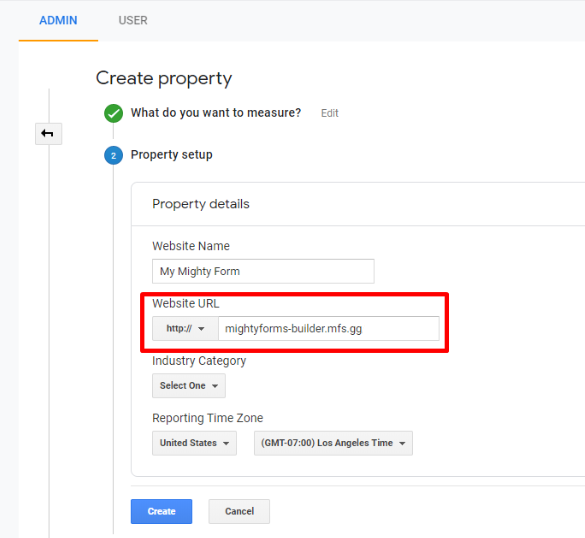Click the Industry Category label
This screenshot has width=585, height=538.
[199, 361]
